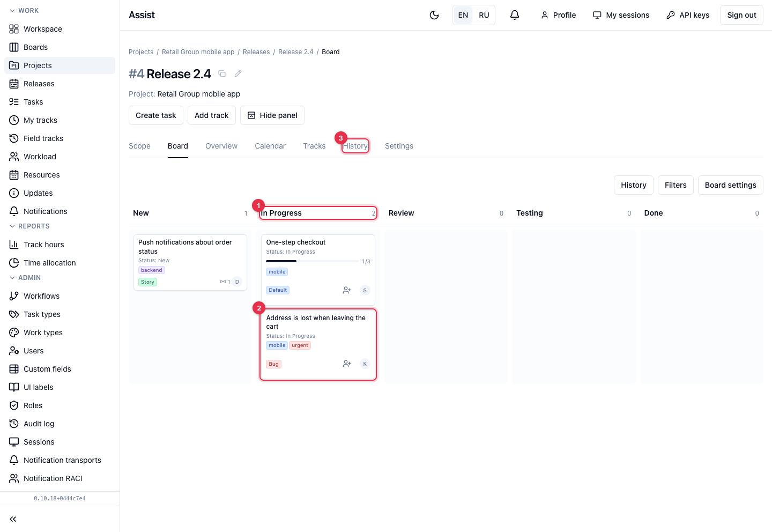This screenshot has height=532, width=772.
Task: Open linked items icon on Push notifications card
Action: point(225,282)
